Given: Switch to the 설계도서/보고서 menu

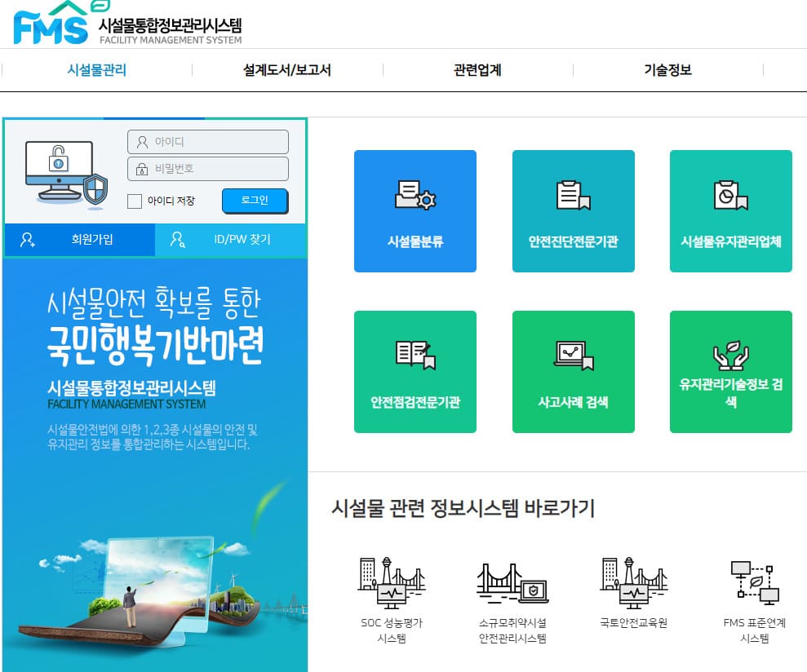Looking at the screenshot, I should tap(286, 70).
